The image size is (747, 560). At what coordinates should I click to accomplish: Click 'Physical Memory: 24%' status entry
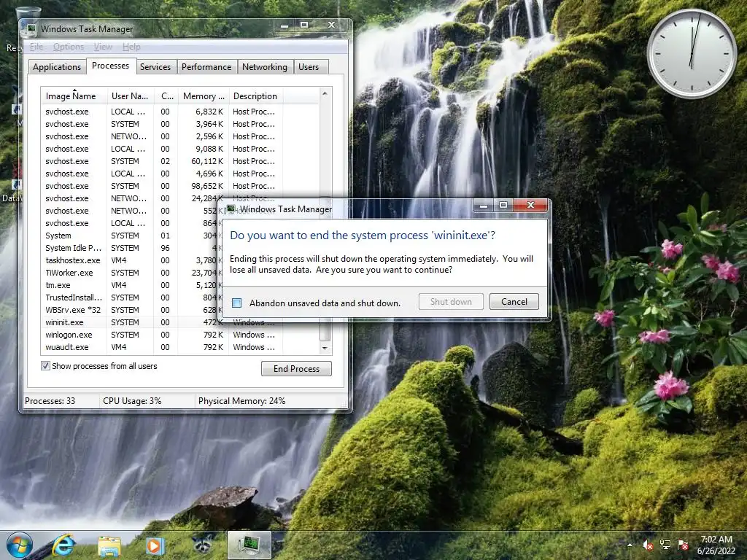coord(241,401)
